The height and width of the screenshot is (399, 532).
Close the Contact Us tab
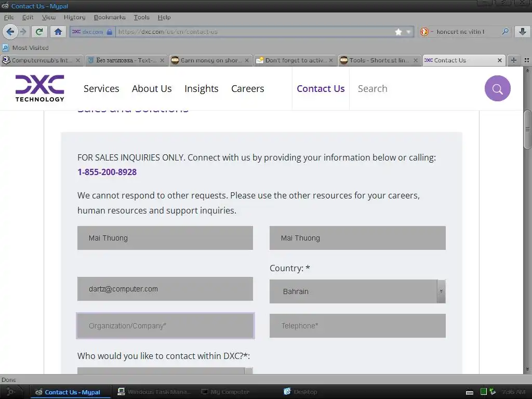[x=499, y=60]
